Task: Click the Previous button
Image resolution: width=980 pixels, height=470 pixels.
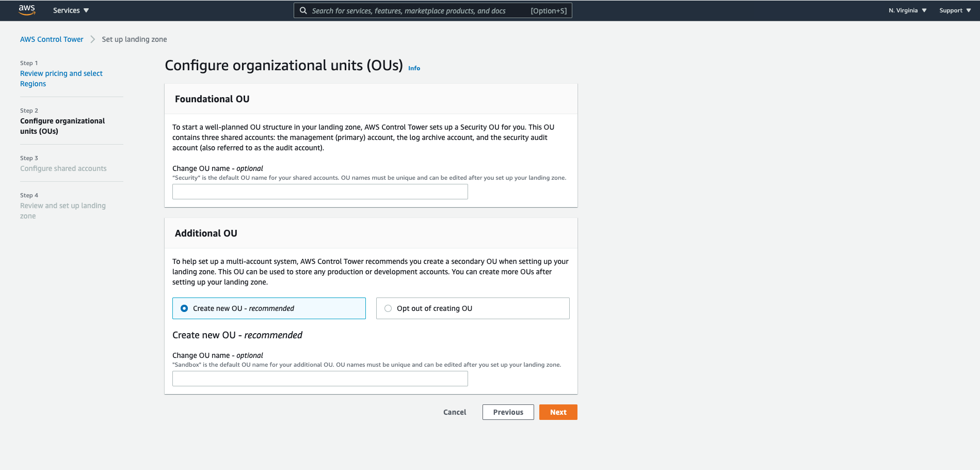Action: point(508,412)
